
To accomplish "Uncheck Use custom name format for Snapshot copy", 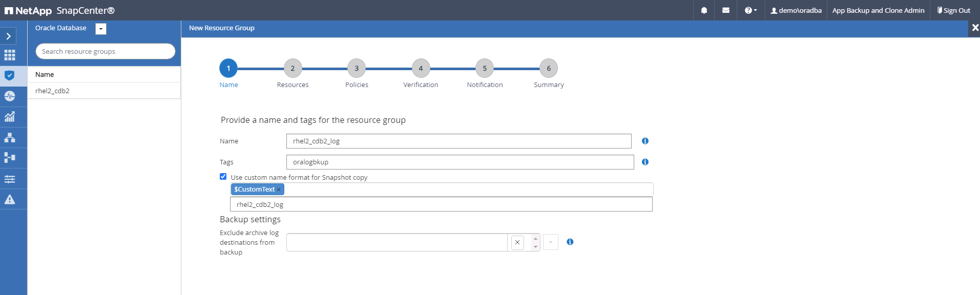I will coord(223,177).
